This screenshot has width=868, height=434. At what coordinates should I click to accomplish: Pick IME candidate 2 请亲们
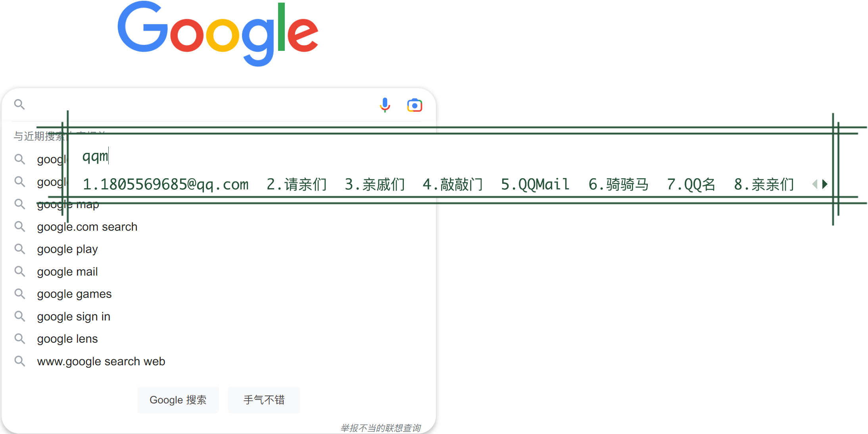click(x=297, y=185)
